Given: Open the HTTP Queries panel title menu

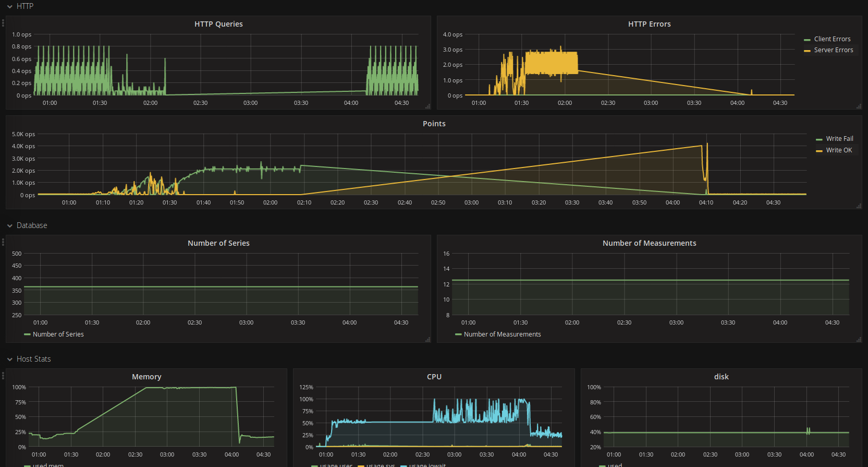Looking at the screenshot, I should pos(218,24).
